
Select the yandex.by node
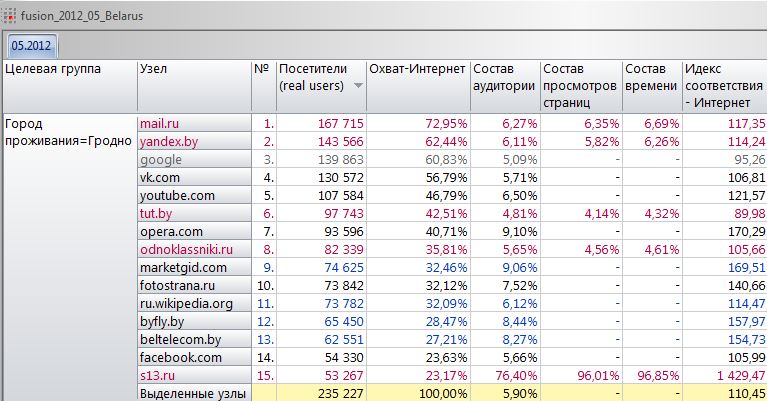[x=168, y=142]
